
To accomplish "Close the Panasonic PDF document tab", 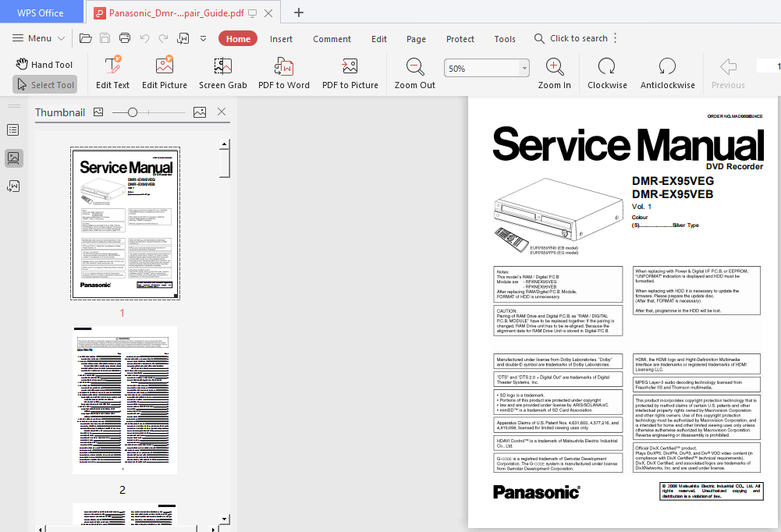I will (x=268, y=13).
